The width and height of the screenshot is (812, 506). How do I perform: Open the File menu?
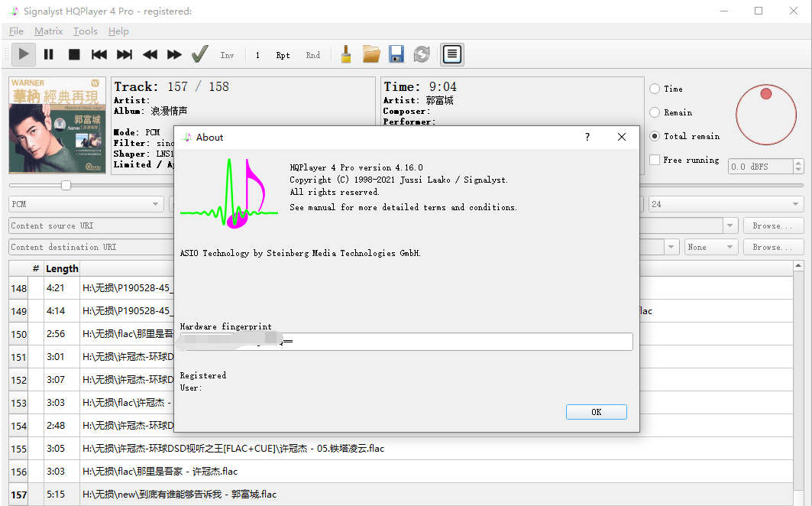click(16, 31)
